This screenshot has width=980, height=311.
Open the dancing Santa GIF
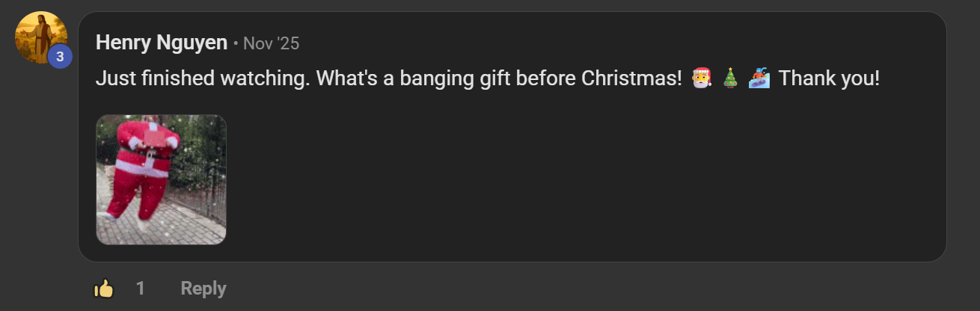(161, 179)
